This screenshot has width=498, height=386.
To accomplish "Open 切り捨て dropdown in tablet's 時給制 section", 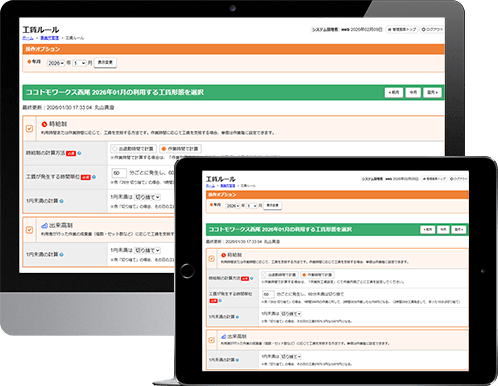I will [291, 314].
